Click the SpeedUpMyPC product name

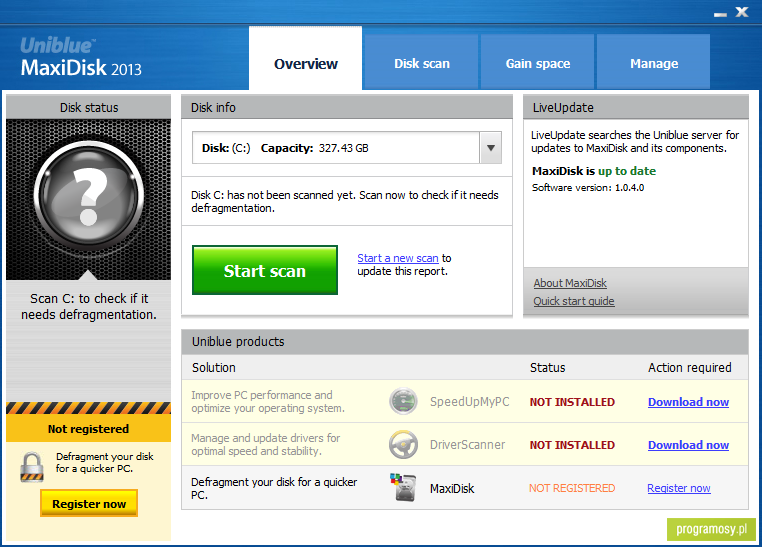[x=469, y=401]
